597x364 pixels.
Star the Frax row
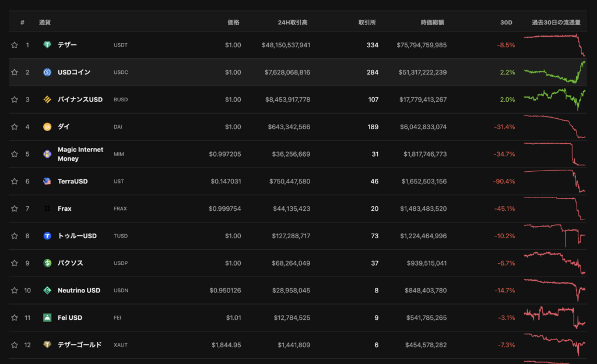pyautogui.click(x=15, y=208)
